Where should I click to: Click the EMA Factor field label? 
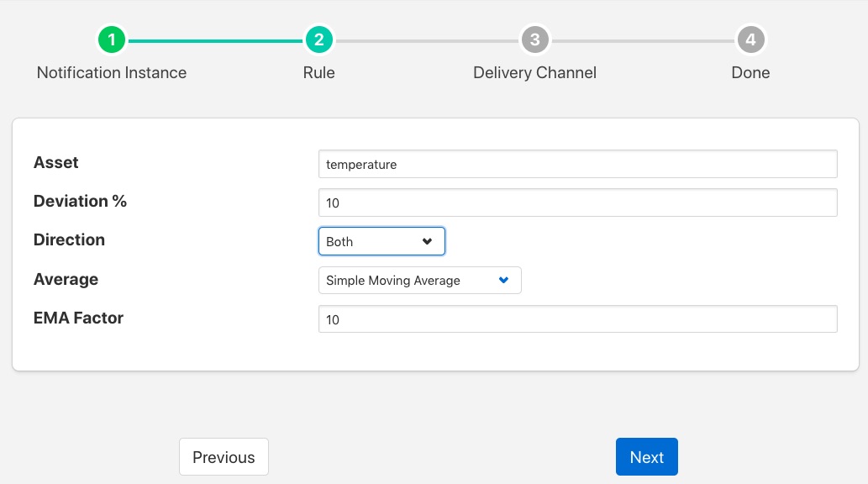click(78, 318)
